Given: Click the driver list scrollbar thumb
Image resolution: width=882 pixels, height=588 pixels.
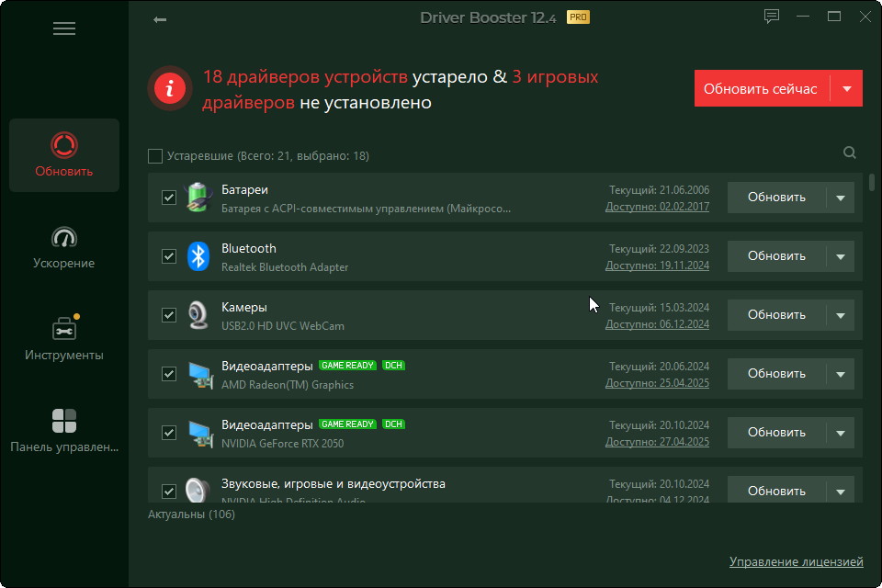Looking at the screenshot, I should [x=871, y=182].
